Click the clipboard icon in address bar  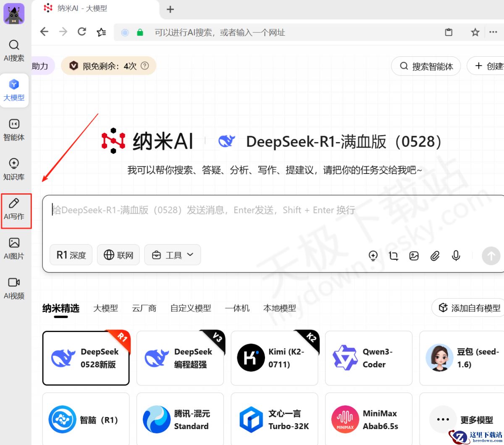(x=449, y=32)
